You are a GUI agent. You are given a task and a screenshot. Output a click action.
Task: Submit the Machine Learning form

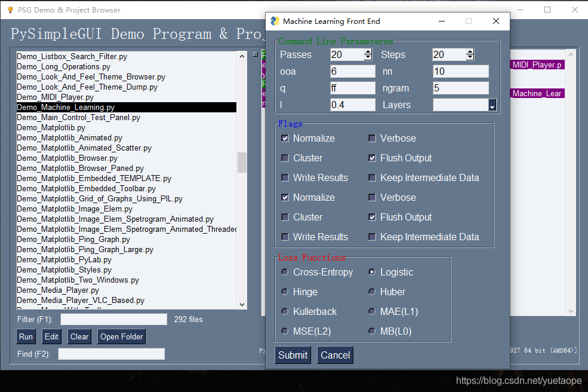[x=293, y=355]
